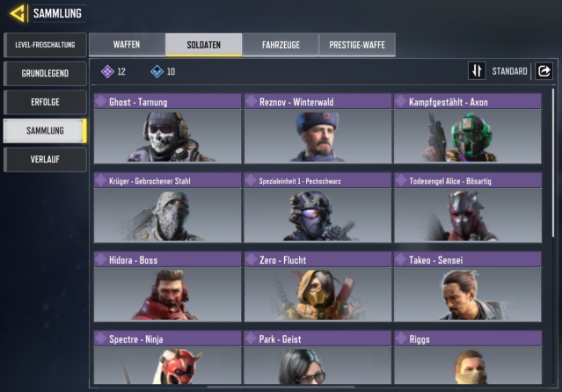Open LEVEL-FREISCHALTUNG in the sidebar
The width and height of the screenshot is (562, 392).
click(45, 45)
